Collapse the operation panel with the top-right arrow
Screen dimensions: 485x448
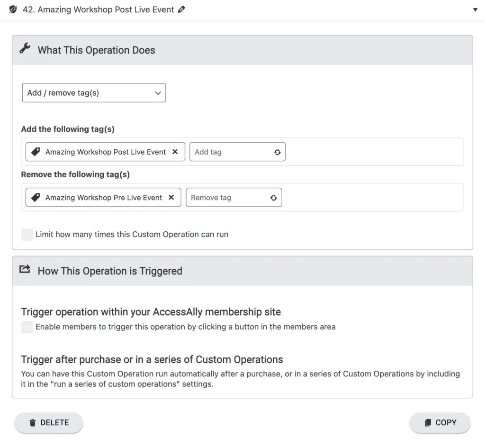click(475, 9)
